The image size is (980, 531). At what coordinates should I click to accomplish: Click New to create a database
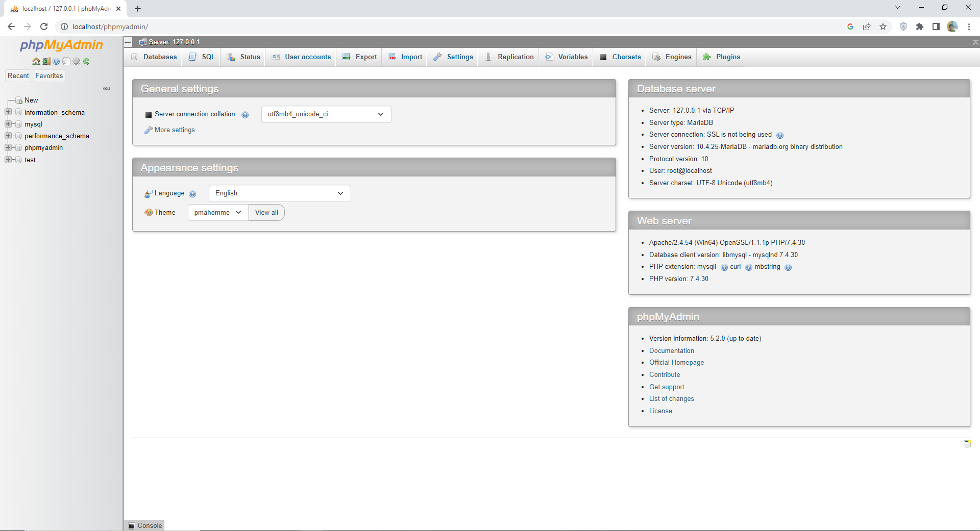tap(31, 100)
